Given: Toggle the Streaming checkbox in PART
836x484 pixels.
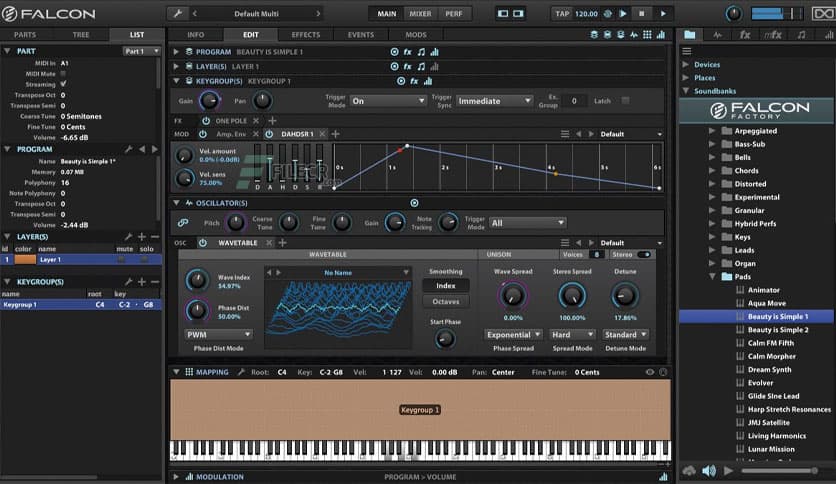Looking at the screenshot, I should [63, 84].
